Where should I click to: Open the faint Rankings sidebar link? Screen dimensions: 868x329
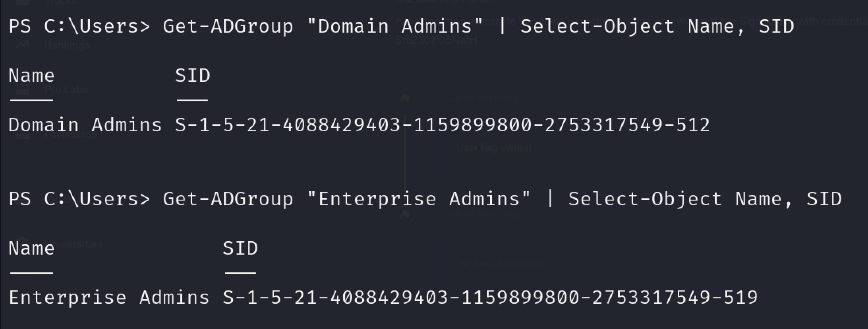[68, 45]
